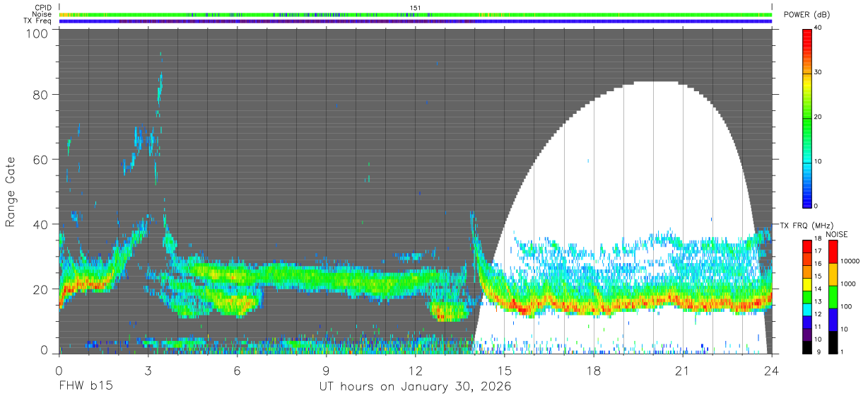Screen dimensions: 868x401
Task: Select the yellow NOISE legend swatch
Action: [x=832, y=274]
